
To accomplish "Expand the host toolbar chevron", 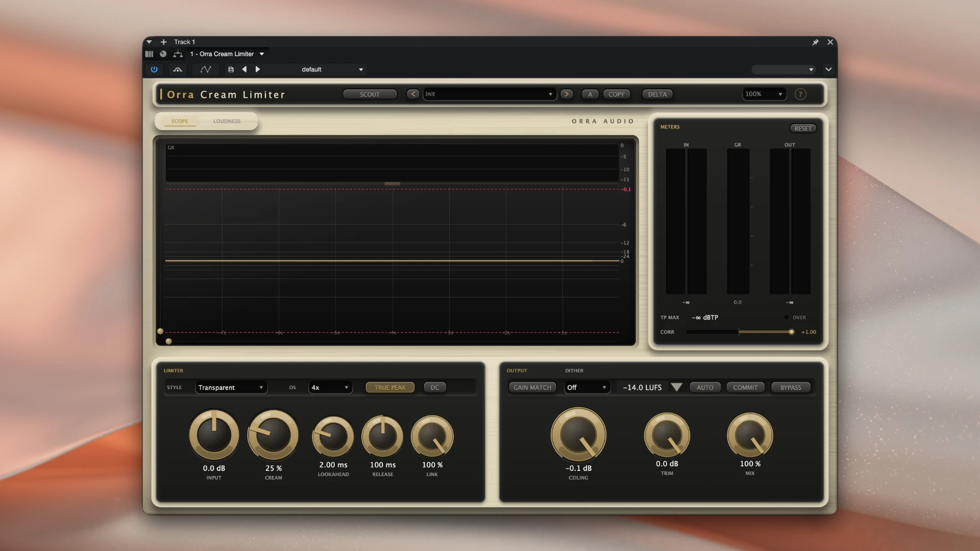I will tap(828, 69).
